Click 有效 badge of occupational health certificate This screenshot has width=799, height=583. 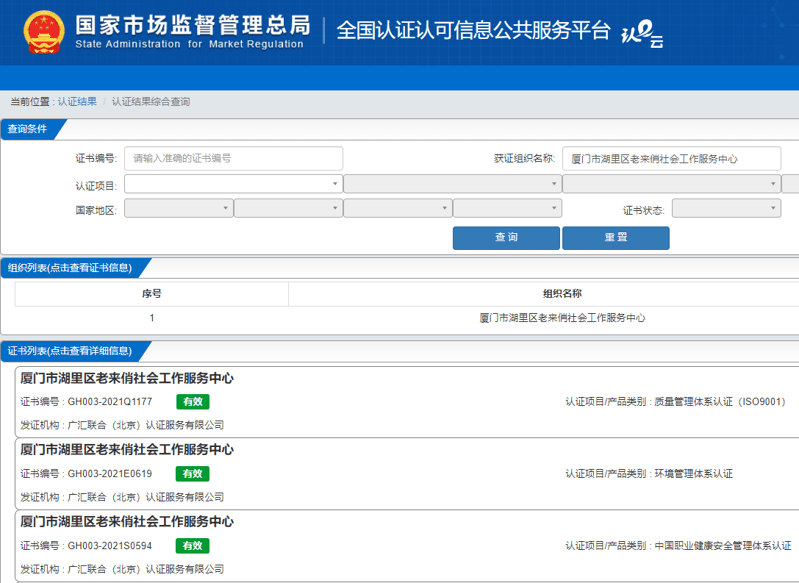[192, 546]
